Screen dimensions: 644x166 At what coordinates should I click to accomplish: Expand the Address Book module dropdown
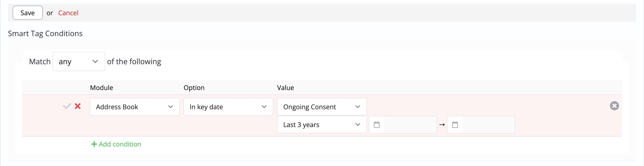tap(135, 107)
